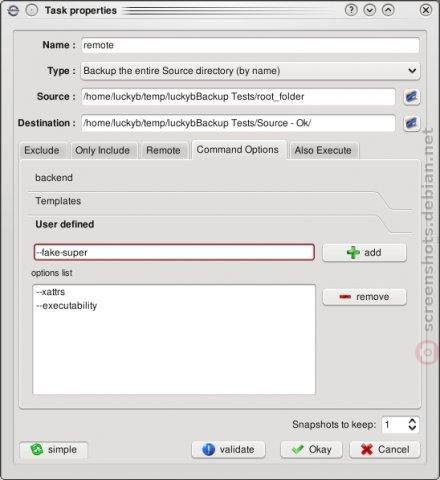Click the help question mark icon in title bar
The width and height of the screenshot is (440, 480).
pos(351,10)
